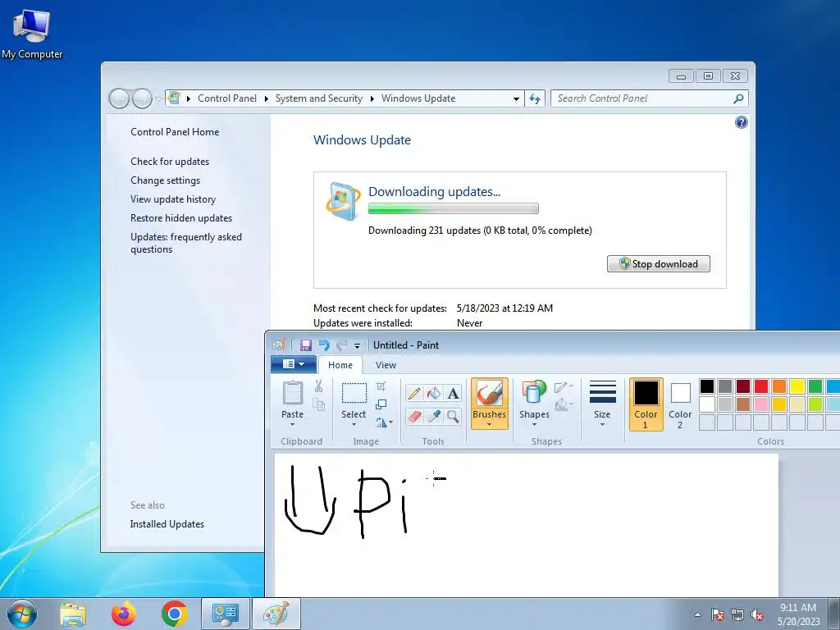Viewport: 840px width, 630px height.
Task: Select Color 2 background swatch
Action: tap(680, 404)
